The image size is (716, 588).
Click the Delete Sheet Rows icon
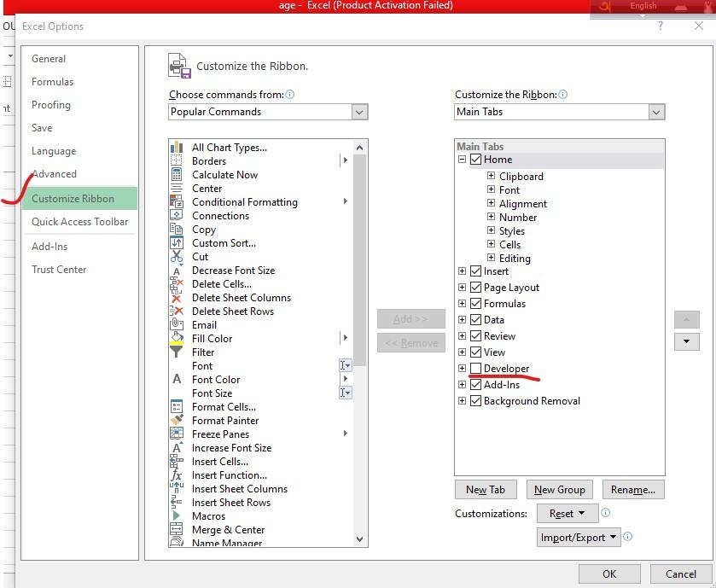coord(177,311)
